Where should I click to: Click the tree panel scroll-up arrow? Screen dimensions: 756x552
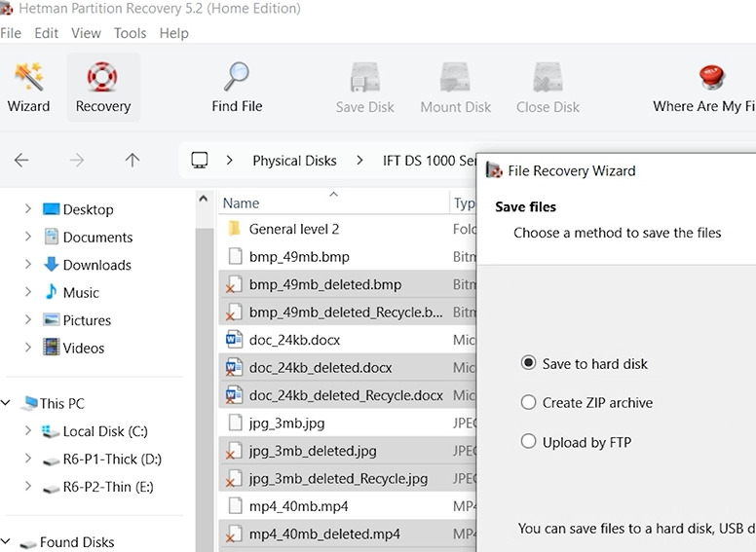(x=204, y=199)
